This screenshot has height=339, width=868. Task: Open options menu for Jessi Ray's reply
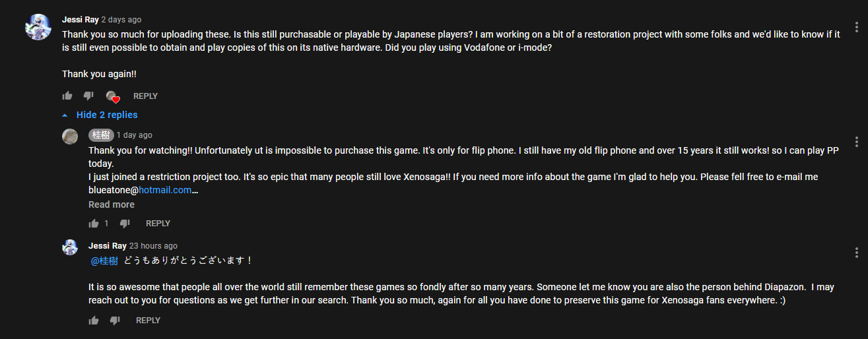(856, 253)
